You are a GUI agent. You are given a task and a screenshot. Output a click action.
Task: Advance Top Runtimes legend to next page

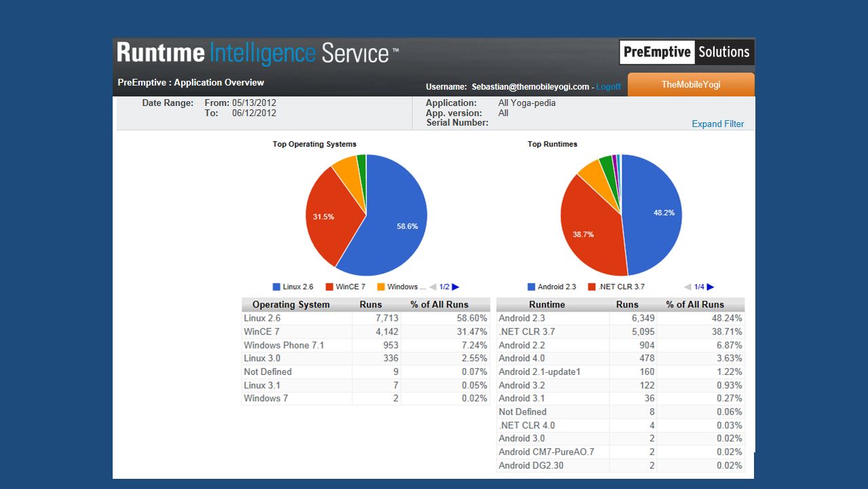coord(711,287)
